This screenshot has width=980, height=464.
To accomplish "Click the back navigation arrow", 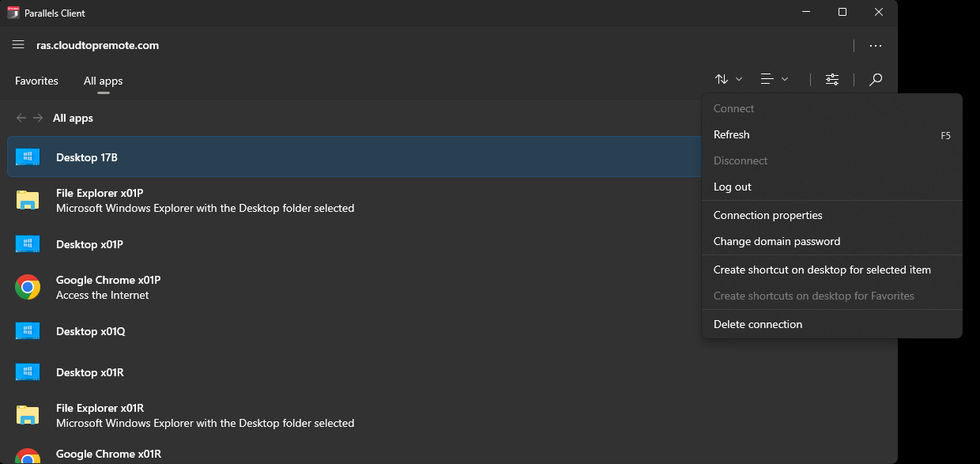I will point(21,118).
